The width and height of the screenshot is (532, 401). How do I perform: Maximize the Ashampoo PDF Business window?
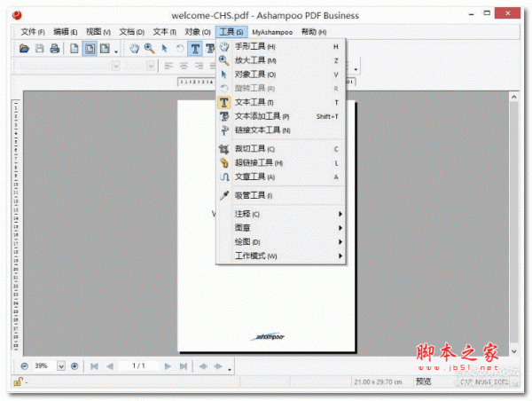coord(487,13)
